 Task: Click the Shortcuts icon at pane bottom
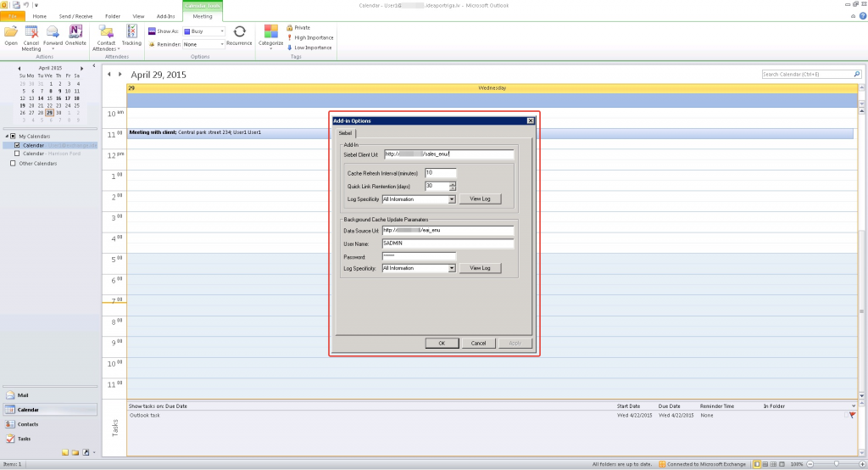tap(86, 452)
